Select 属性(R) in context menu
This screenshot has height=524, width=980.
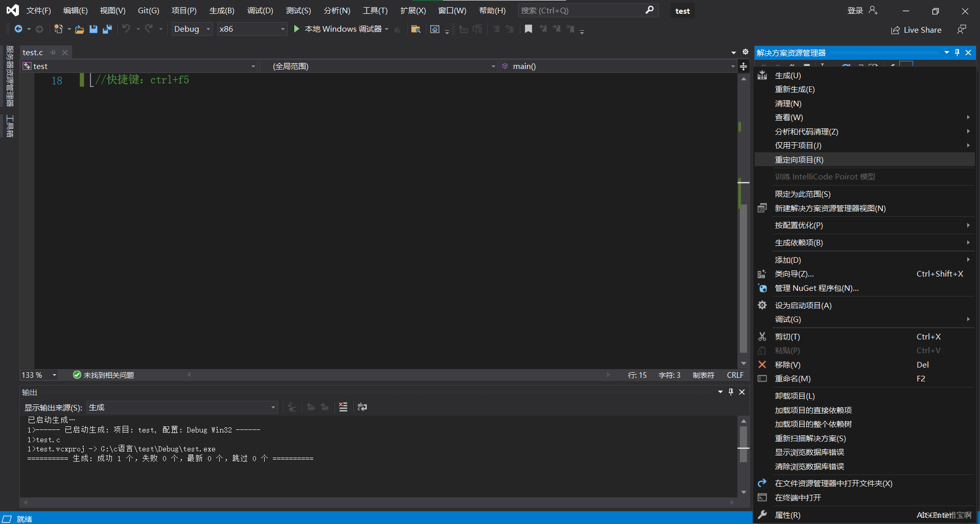[865, 515]
